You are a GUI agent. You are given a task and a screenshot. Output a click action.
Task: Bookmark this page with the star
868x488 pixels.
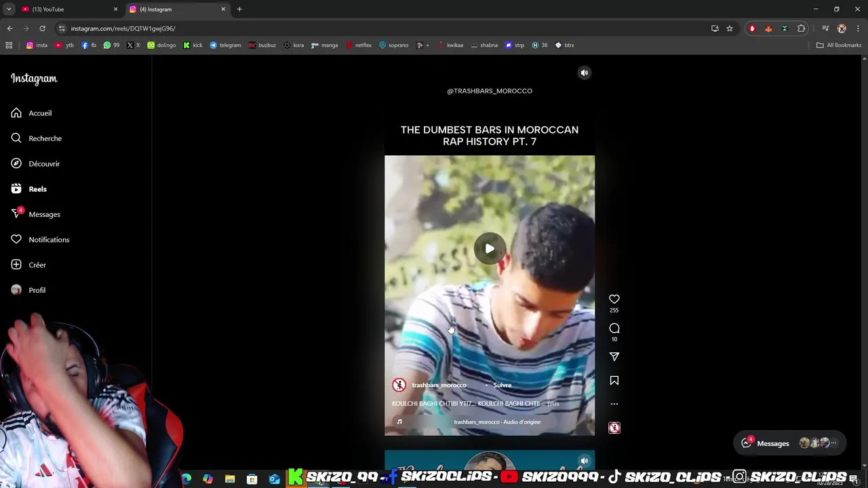point(730,28)
